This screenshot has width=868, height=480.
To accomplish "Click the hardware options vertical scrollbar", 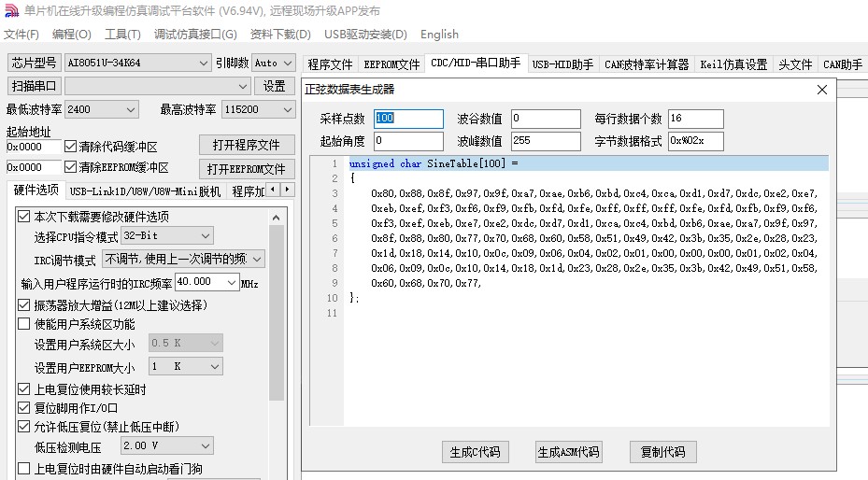I will tap(276, 313).
